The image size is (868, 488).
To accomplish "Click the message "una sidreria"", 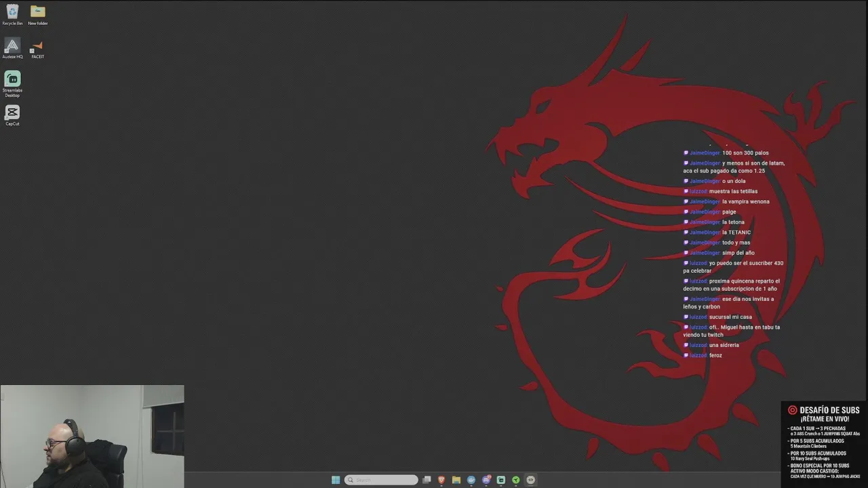I will pos(724,345).
